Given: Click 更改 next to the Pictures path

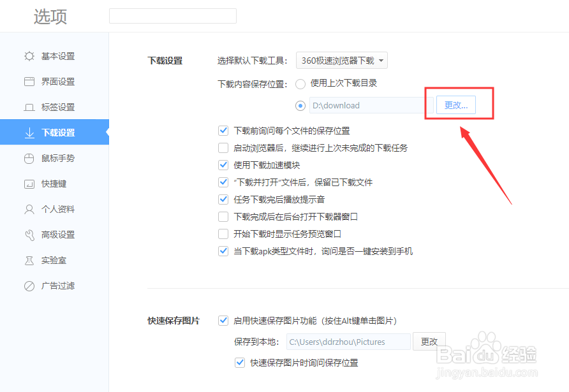Looking at the screenshot, I should point(429,342).
